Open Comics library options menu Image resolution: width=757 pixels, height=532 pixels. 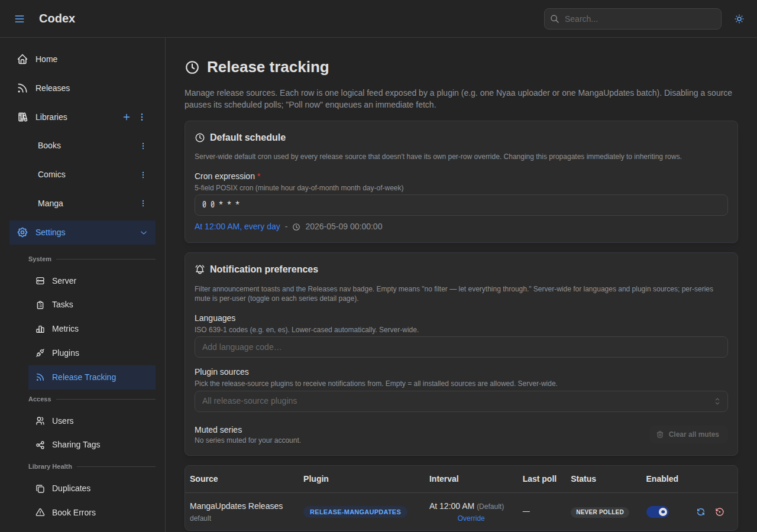click(x=143, y=174)
